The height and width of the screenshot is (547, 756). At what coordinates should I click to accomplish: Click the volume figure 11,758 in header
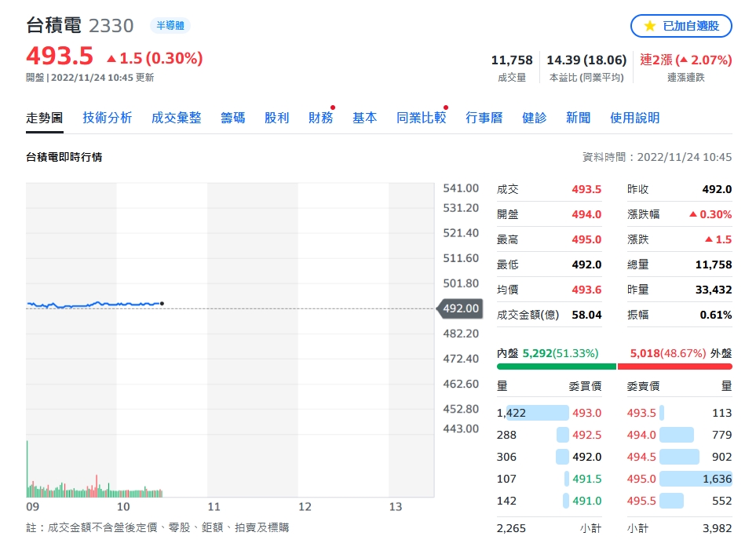click(x=512, y=60)
